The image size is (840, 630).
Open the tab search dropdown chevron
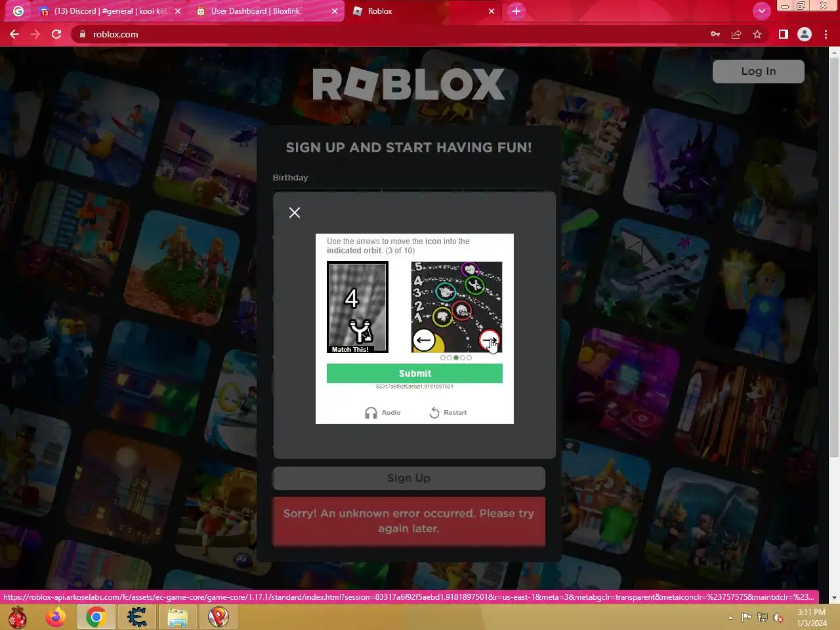pyautogui.click(x=761, y=11)
